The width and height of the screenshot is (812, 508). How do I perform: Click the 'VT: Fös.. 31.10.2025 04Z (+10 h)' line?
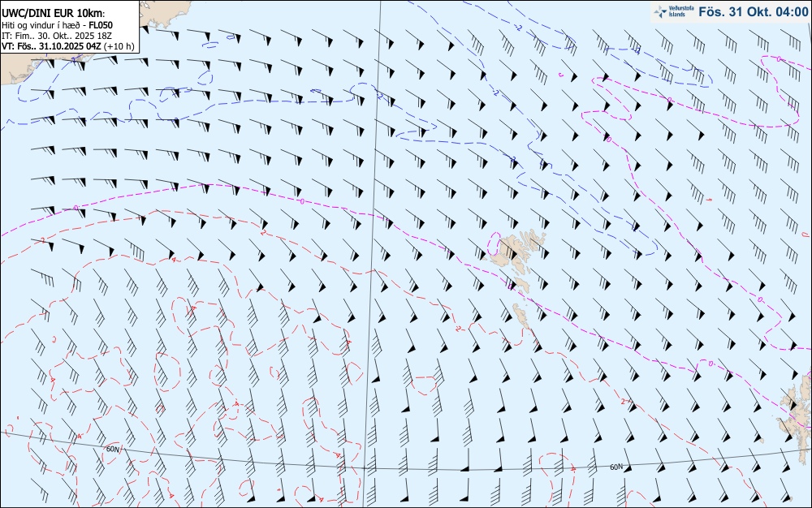click(68, 46)
